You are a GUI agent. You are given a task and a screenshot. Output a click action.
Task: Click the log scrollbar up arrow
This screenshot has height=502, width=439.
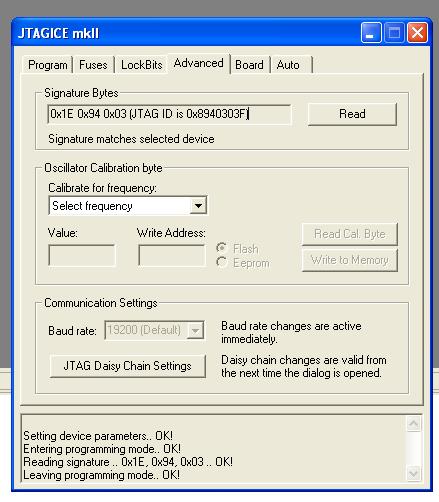click(x=414, y=424)
